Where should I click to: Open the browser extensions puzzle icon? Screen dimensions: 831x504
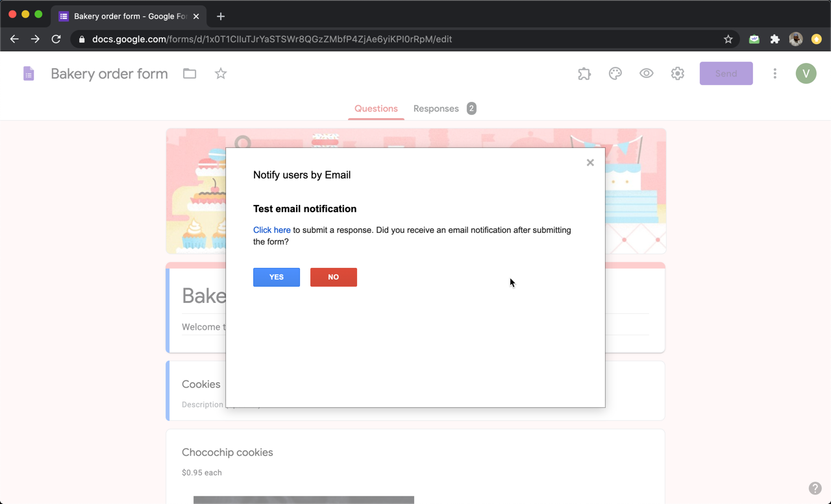pos(775,39)
